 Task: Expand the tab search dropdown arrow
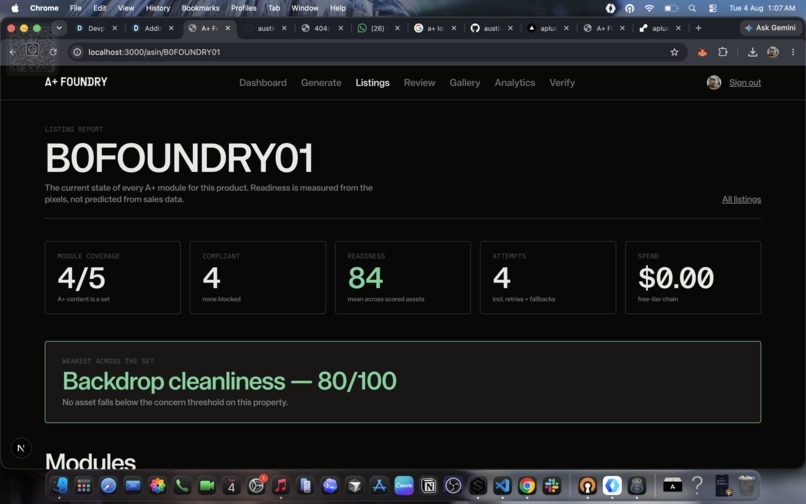[59, 28]
